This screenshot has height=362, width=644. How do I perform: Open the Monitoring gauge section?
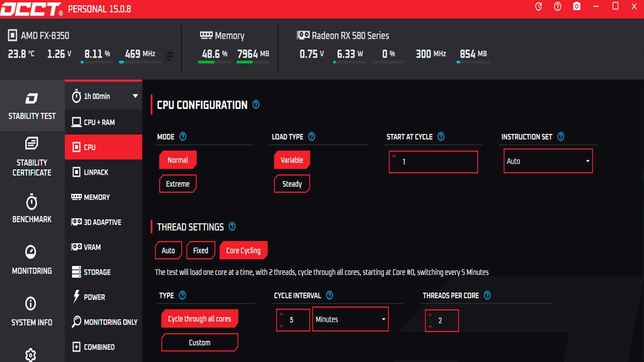[32, 260]
